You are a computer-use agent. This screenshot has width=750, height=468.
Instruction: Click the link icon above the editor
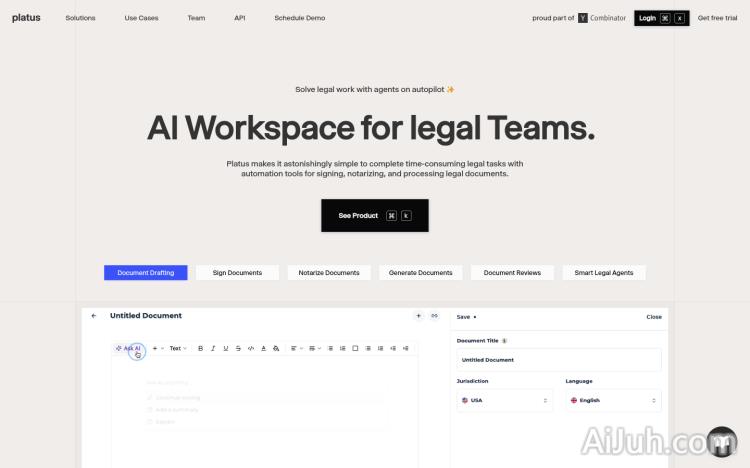pos(434,316)
